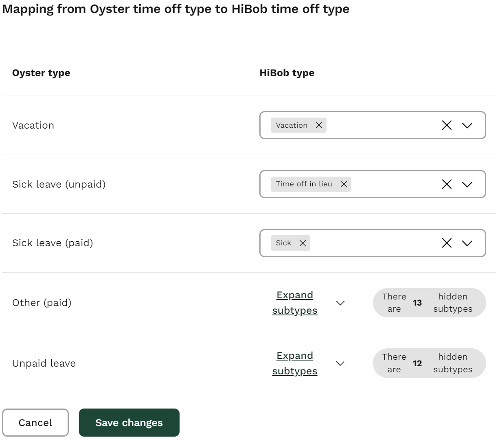
Task: Click the Oyster type column header
Action: [x=41, y=73]
